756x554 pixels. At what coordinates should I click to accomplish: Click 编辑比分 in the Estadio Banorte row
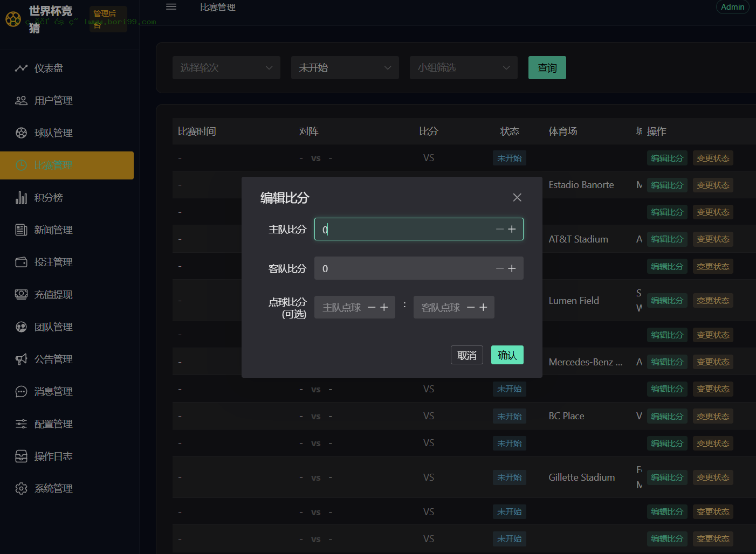[x=667, y=185]
